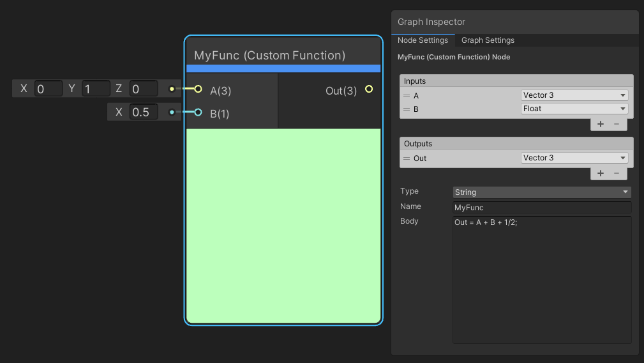Click the Body code text area
Viewport: 644px width, 363px height.
click(x=541, y=280)
